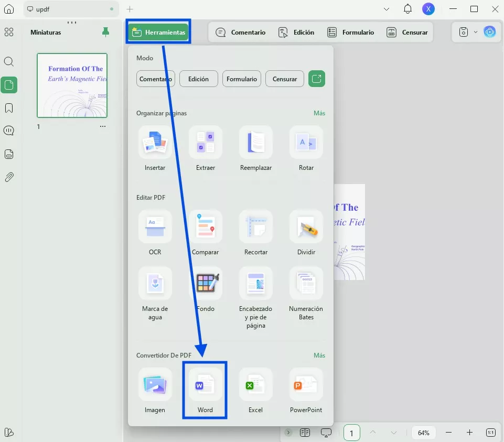Screen dimensions: 504x442
Task: Start slideshow presentation mode
Action: [x=326, y=433]
